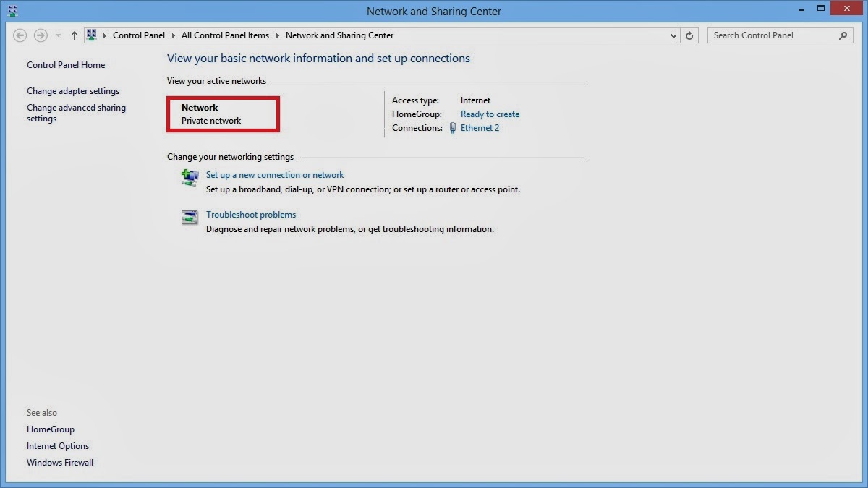Click the Ready to create HomeGroup link
Image resolution: width=868 pixels, height=488 pixels.
pos(490,114)
